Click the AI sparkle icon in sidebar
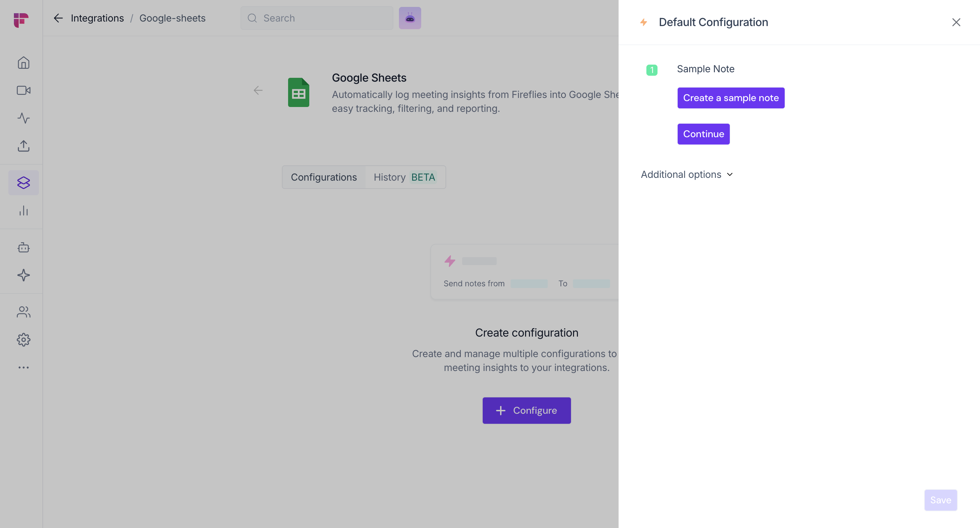 click(24, 275)
